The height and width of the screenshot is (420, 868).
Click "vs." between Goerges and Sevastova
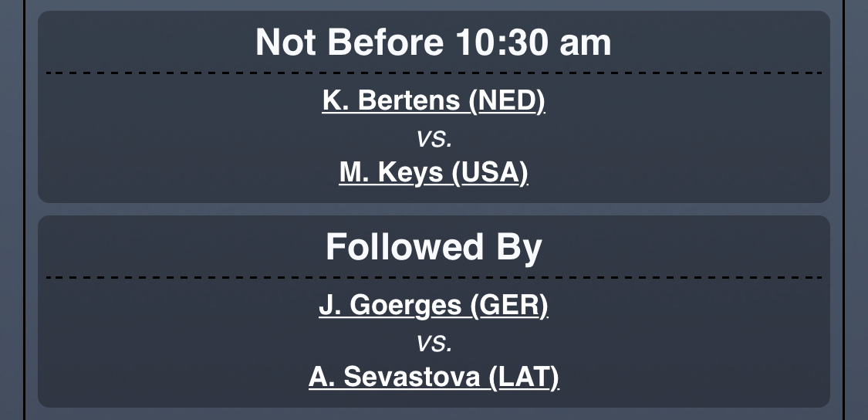434,342
